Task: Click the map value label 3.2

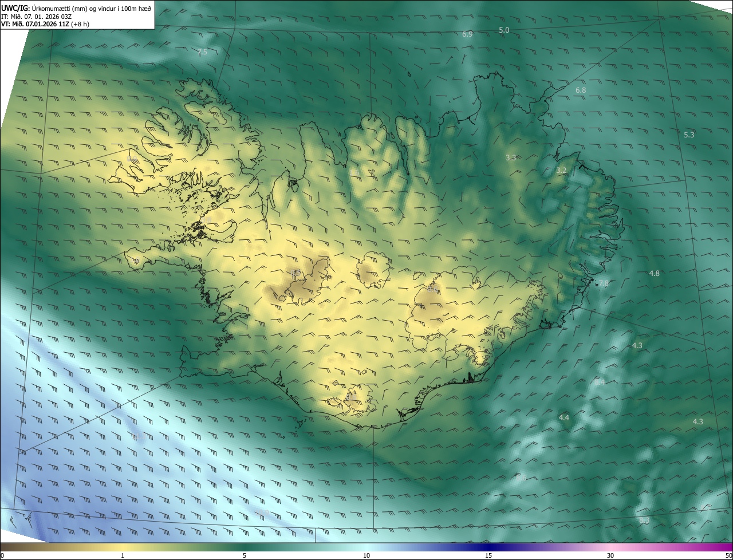Action: [561, 171]
